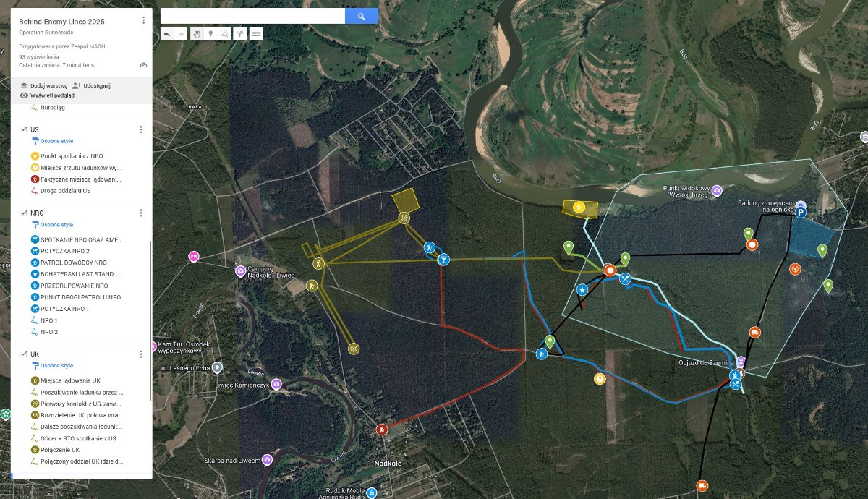
Task: Open the US layer options menu
Action: pyautogui.click(x=141, y=129)
